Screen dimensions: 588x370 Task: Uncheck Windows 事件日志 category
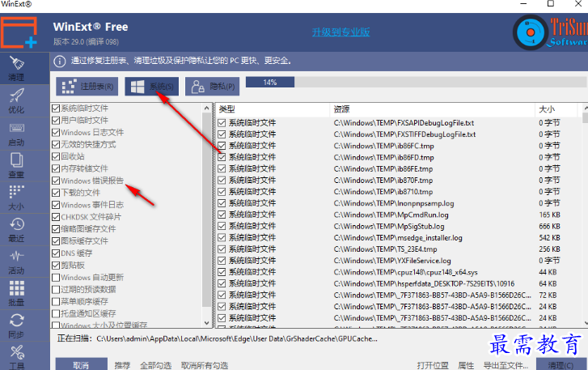click(x=56, y=205)
